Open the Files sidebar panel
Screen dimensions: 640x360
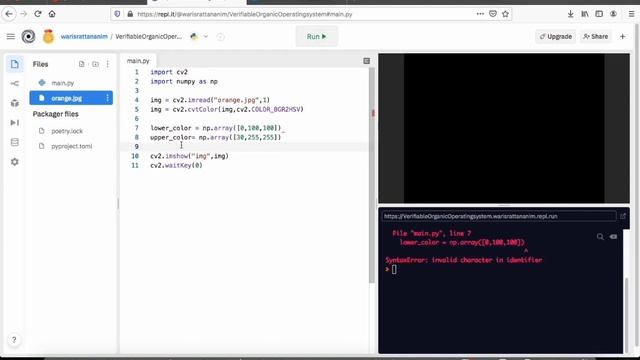[15, 64]
